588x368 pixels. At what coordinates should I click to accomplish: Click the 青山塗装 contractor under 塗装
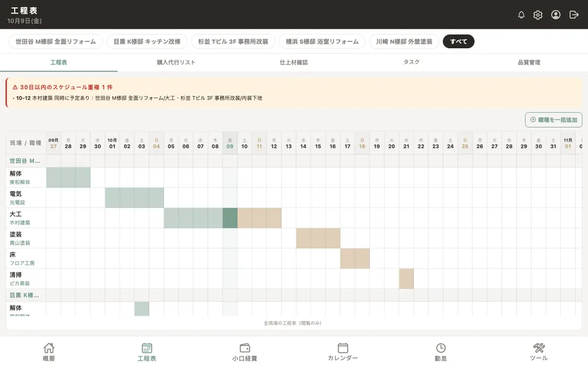coord(20,243)
